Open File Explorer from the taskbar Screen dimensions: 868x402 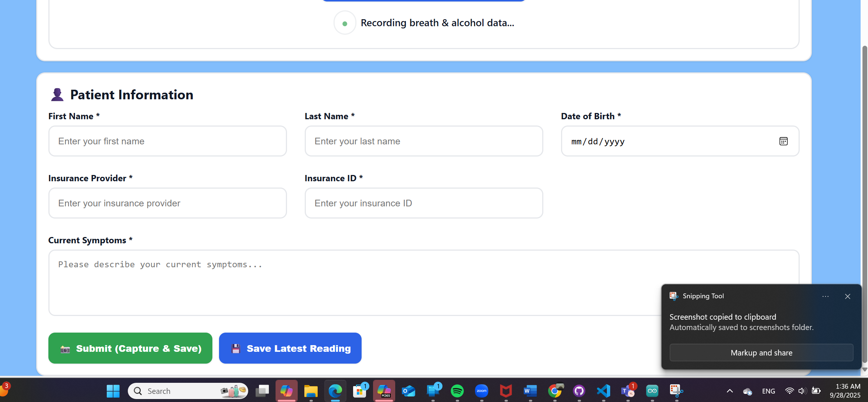point(311,391)
